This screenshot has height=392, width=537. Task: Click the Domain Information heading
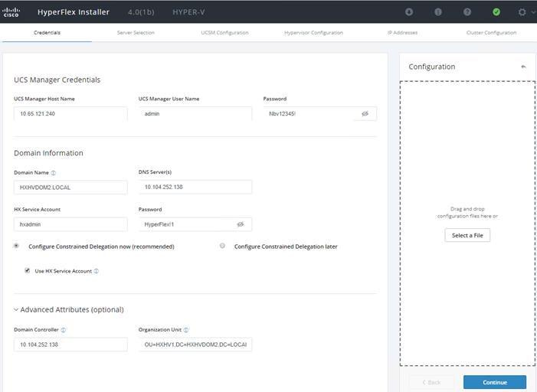[48, 153]
